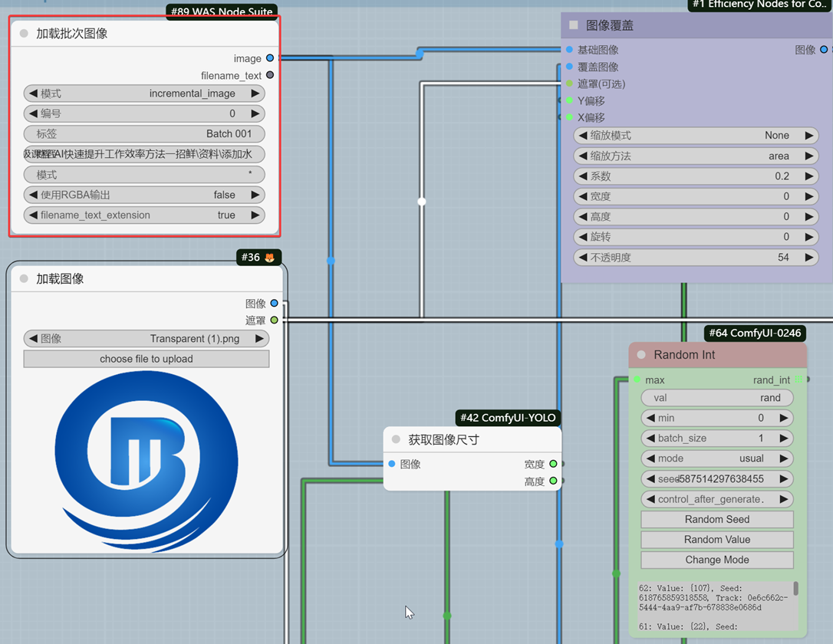Viewport: 833px width, 644px height.
Task: Open the 缩放模式 None dropdown
Action: 696,136
